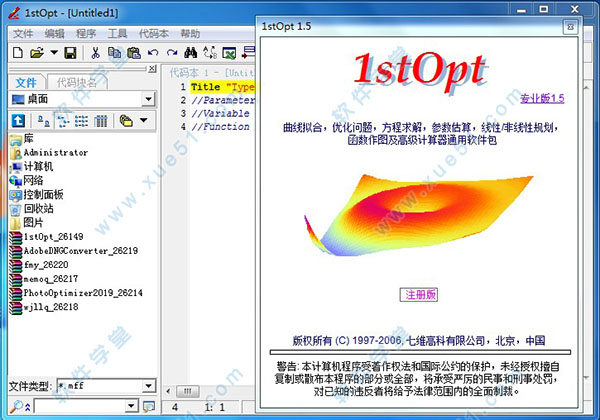
Task: Switch file list to small icons view
Action: click(x=62, y=121)
